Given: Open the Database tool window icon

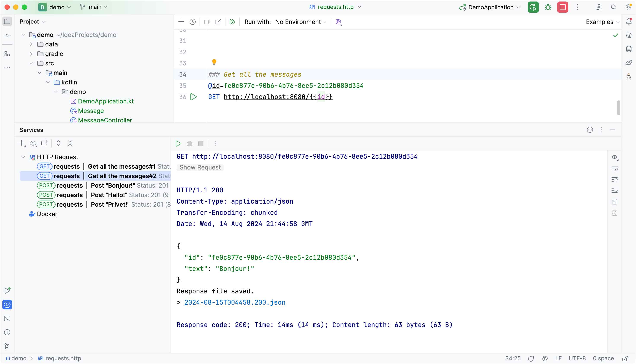Looking at the screenshot, I should [x=629, y=49].
